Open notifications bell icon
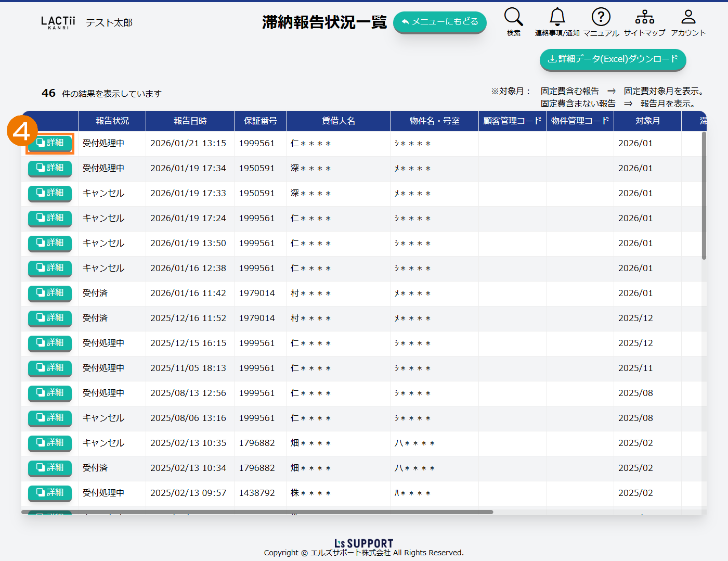Image resolution: width=728 pixels, height=561 pixels. point(557,17)
